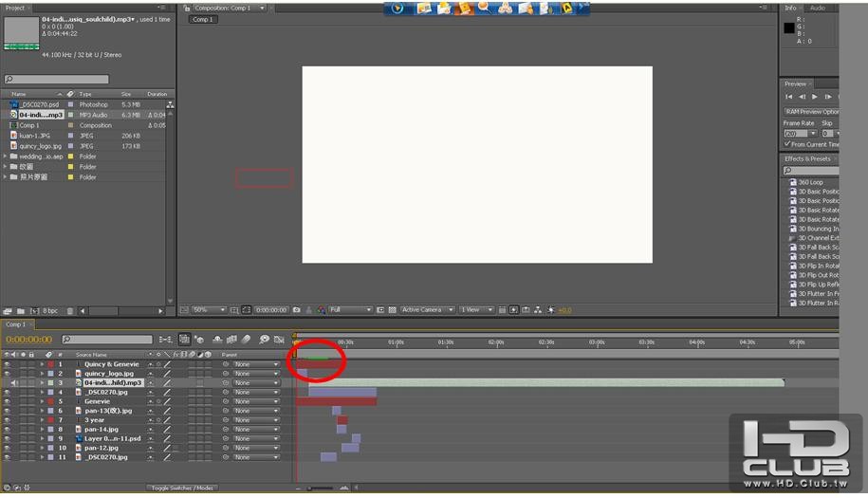Click Brainstorm icon in timeline toolbar
Screen dimensions: 868x498
click(264, 340)
